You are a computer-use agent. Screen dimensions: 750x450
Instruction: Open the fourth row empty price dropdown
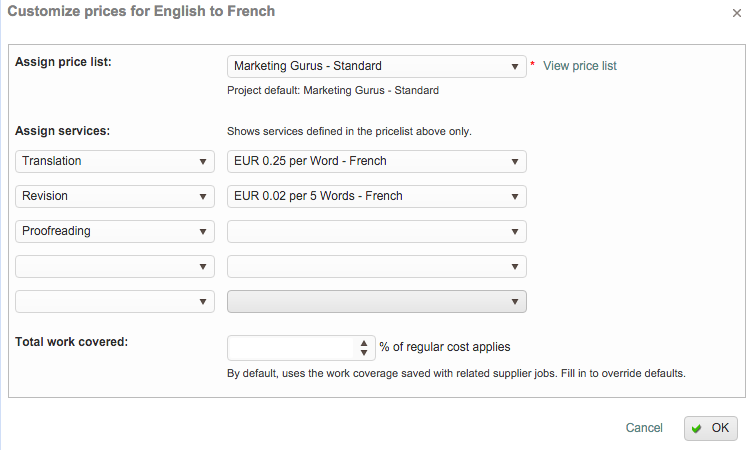(376, 266)
